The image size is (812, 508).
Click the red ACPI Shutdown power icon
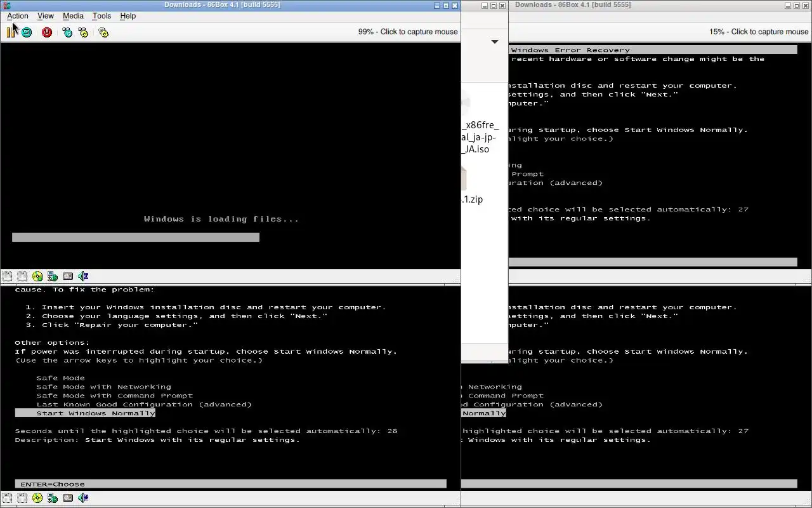pos(47,32)
